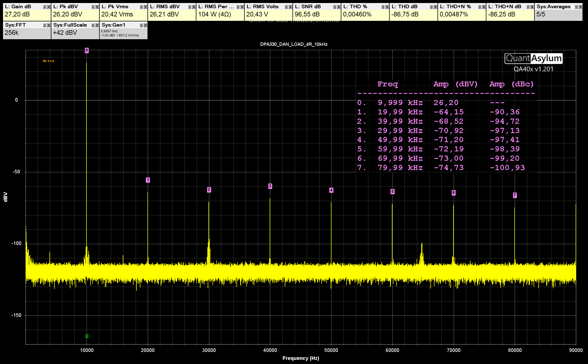The image size is (588, 364).
Task: Open the menu icon on L: THD+N % tile
Action: click(x=480, y=7)
